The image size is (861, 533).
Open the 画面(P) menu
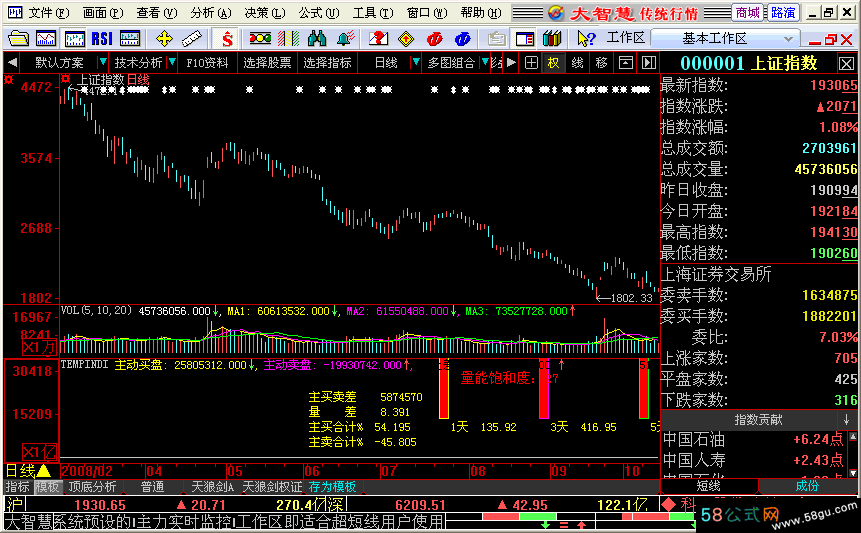103,13
